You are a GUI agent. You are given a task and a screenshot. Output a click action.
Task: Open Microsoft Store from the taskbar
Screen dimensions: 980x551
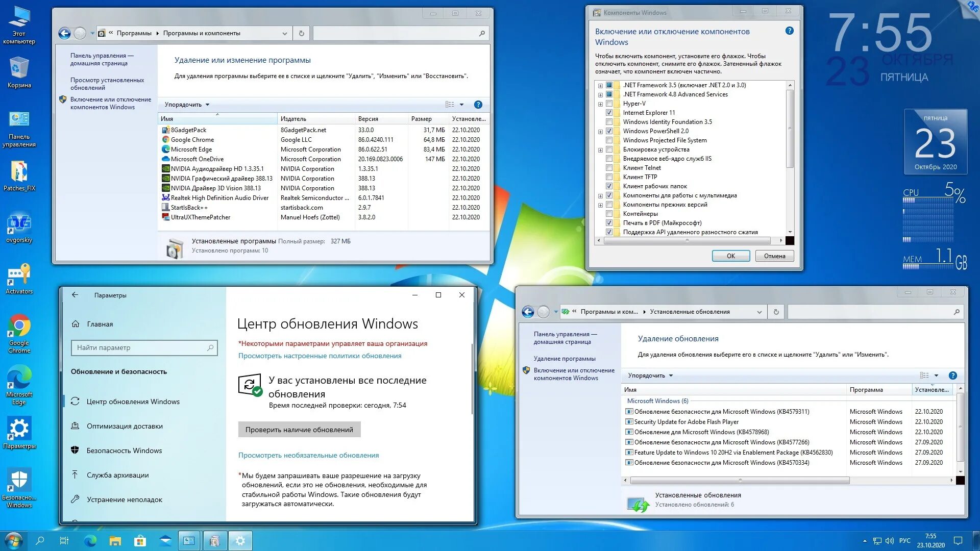click(140, 541)
